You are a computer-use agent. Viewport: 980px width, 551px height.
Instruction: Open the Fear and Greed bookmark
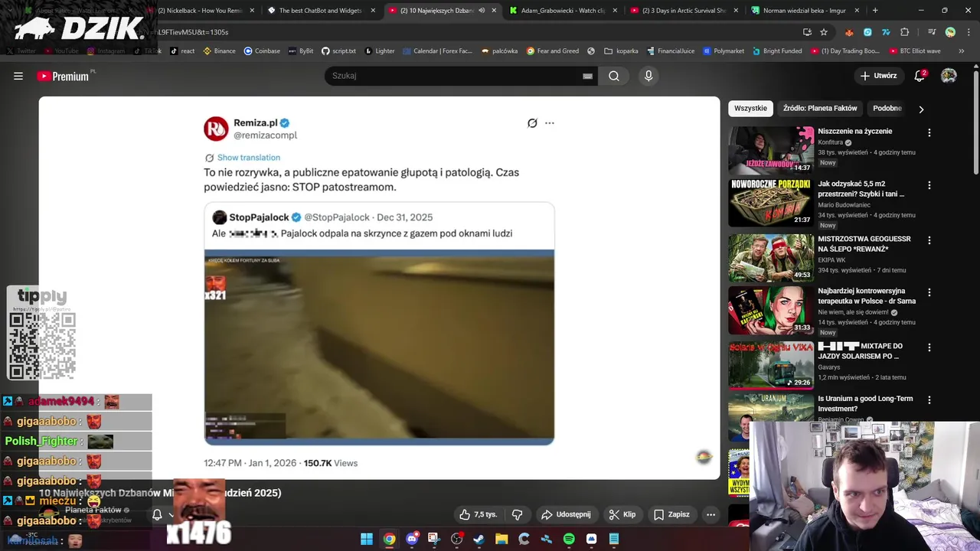(x=553, y=51)
